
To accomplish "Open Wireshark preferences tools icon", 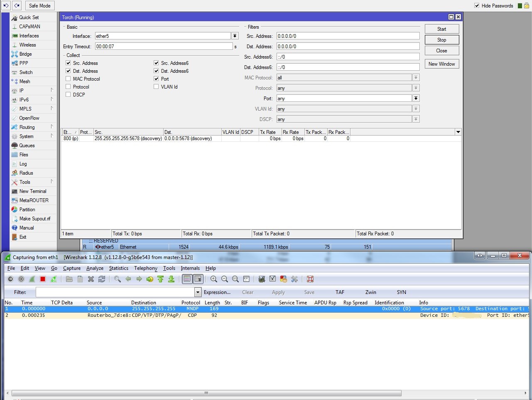I will click(x=294, y=279).
